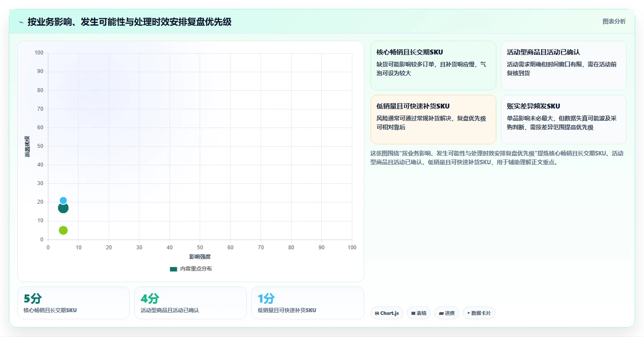Click the 数据卡片 tag chip
Image resolution: width=644 pixels, height=337 pixels.
tap(479, 313)
